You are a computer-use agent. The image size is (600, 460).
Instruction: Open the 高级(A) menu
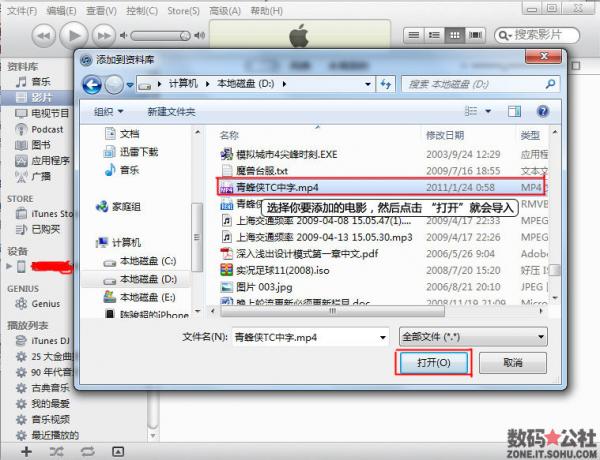pos(225,11)
